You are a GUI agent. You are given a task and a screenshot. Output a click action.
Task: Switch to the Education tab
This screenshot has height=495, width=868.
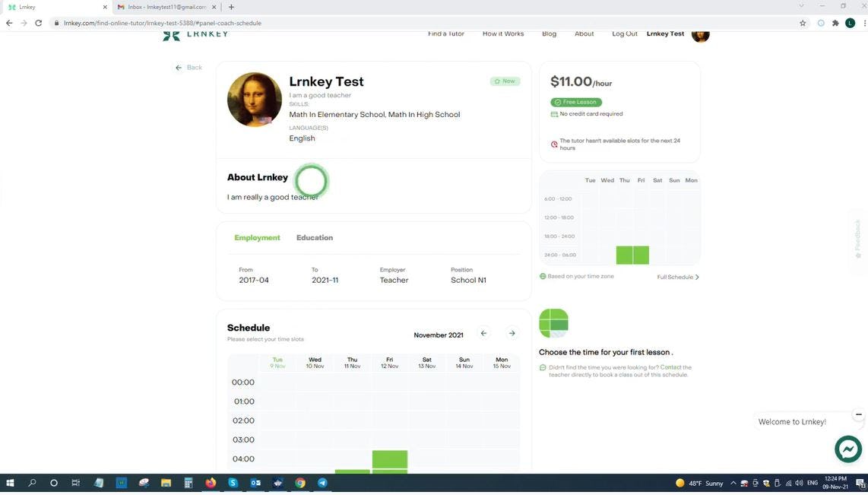coord(315,237)
